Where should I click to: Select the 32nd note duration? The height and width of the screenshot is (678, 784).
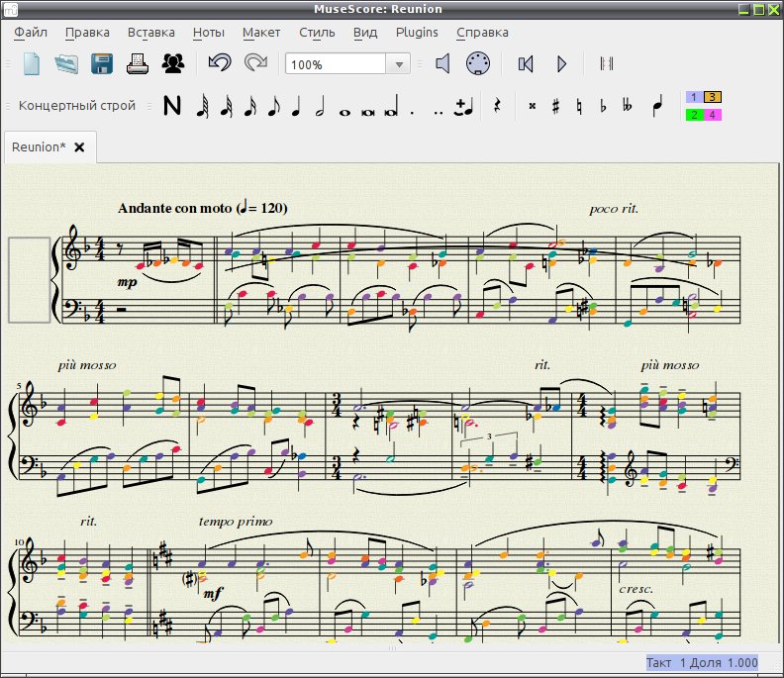pos(226,106)
